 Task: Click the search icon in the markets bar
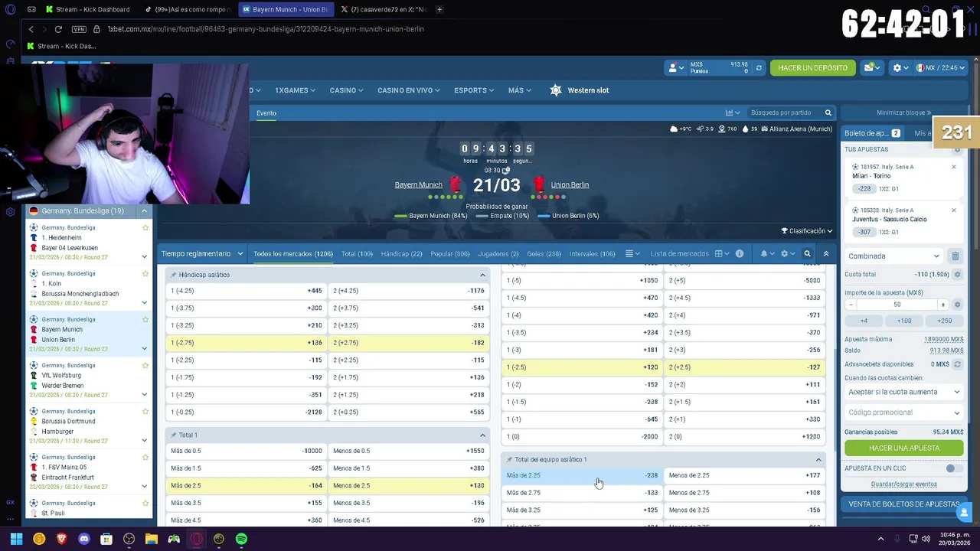[807, 253]
